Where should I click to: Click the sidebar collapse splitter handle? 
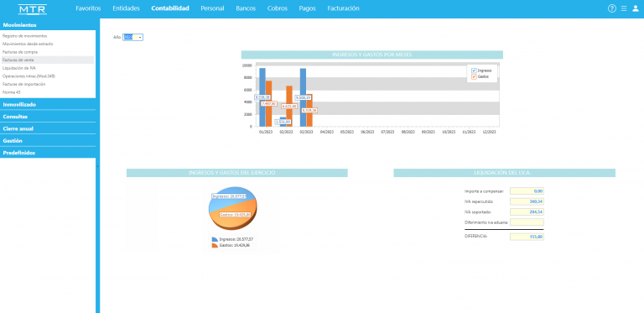[98, 166]
